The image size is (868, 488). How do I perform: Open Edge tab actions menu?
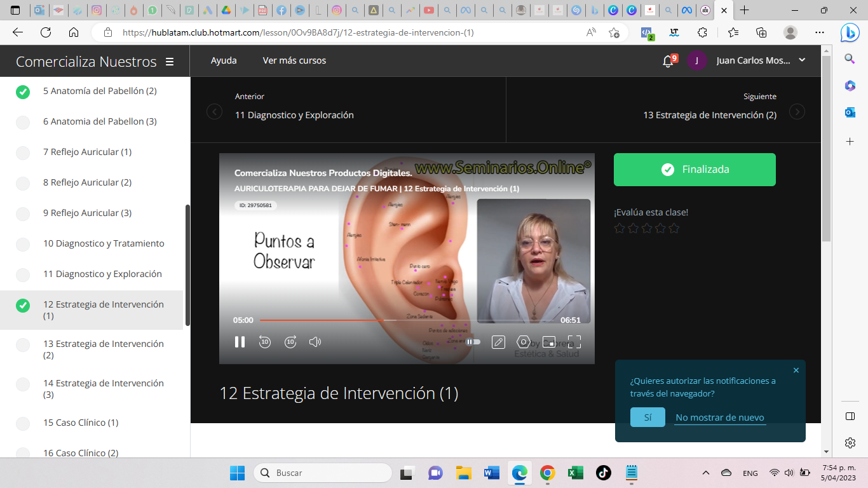pyautogui.click(x=15, y=10)
